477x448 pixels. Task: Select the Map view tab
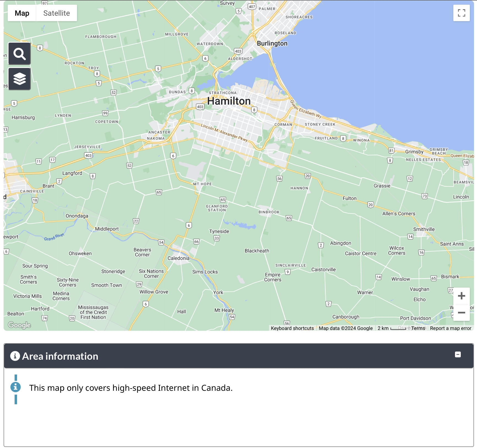22,13
